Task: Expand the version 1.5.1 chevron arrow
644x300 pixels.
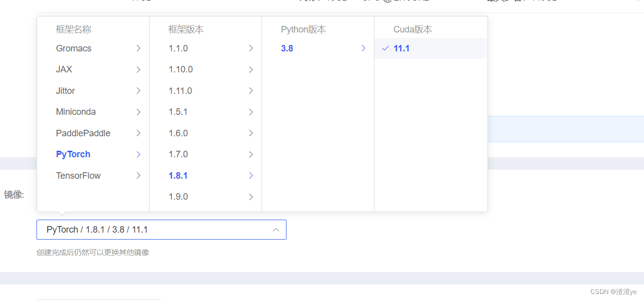Action: coord(251,112)
